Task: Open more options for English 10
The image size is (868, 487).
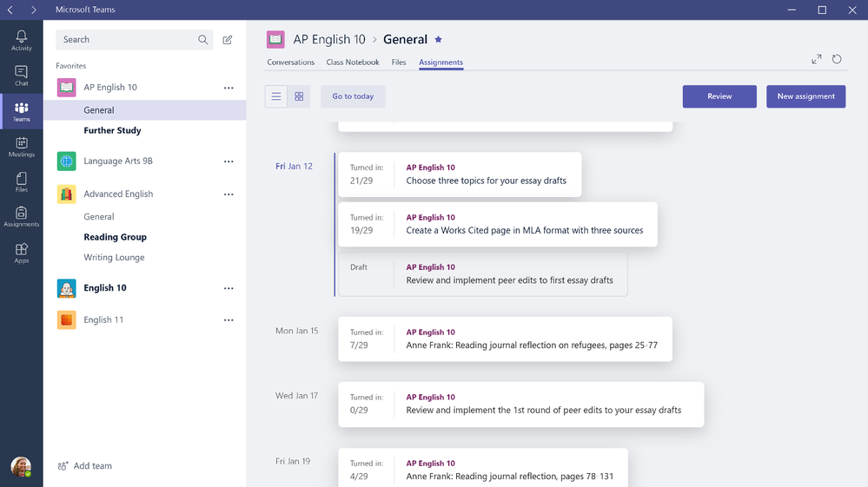Action: click(229, 288)
